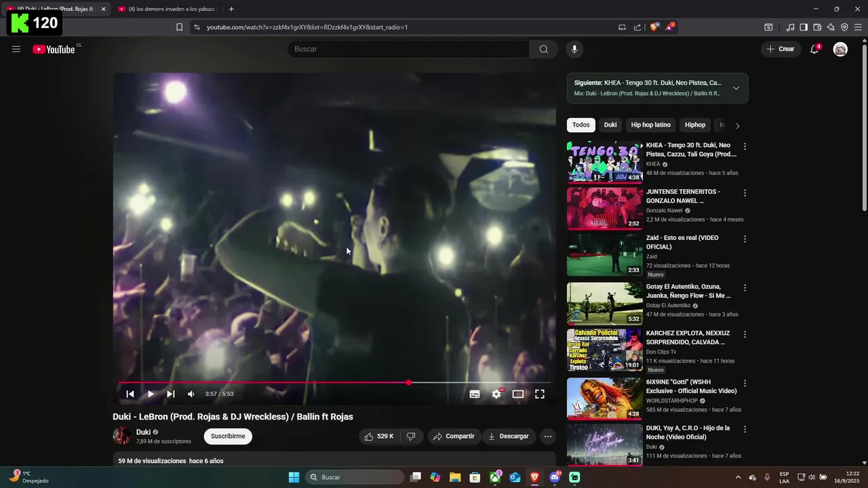Mute the player volume
This screenshot has height=488, width=868.
pyautogui.click(x=191, y=394)
